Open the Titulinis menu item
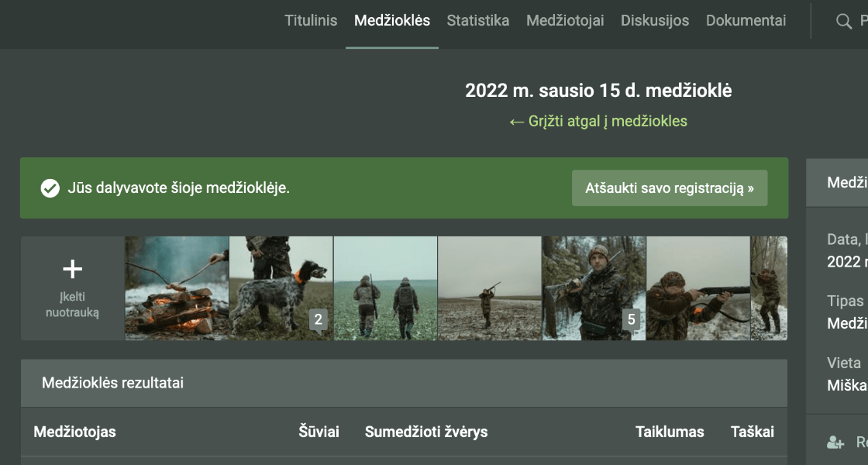The width and height of the screenshot is (868, 465). [x=311, y=21]
